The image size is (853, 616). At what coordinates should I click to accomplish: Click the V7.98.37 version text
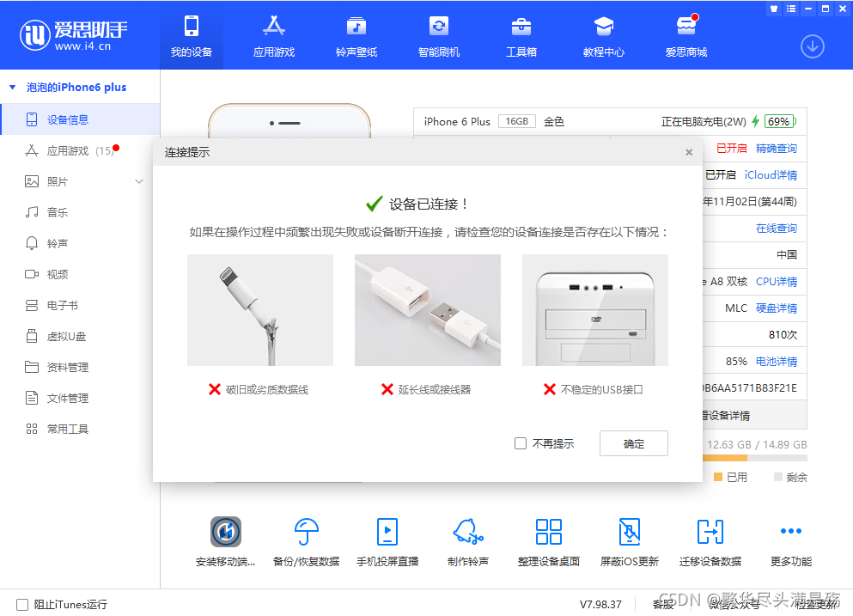click(600, 605)
